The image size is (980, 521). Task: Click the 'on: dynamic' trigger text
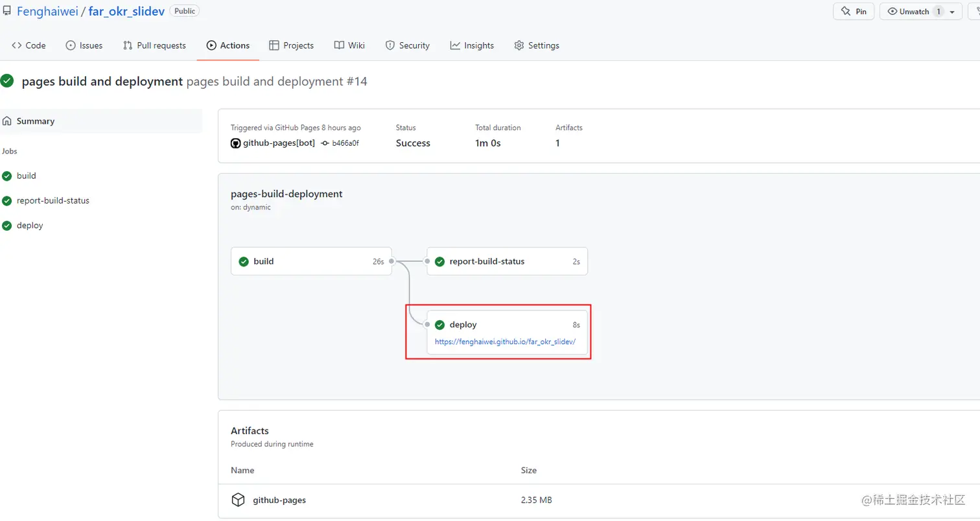coord(251,207)
